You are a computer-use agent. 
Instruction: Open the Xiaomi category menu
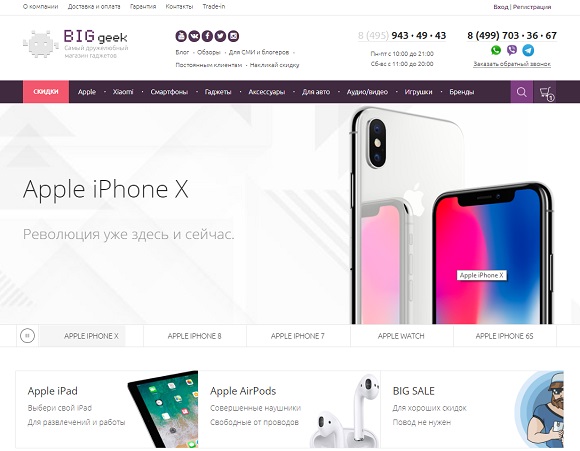coord(123,92)
